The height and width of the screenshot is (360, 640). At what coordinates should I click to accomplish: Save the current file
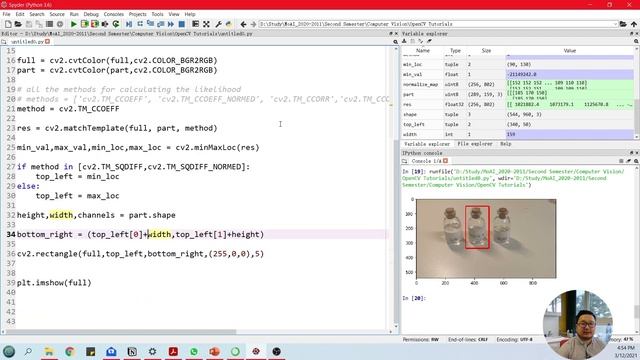point(29,24)
